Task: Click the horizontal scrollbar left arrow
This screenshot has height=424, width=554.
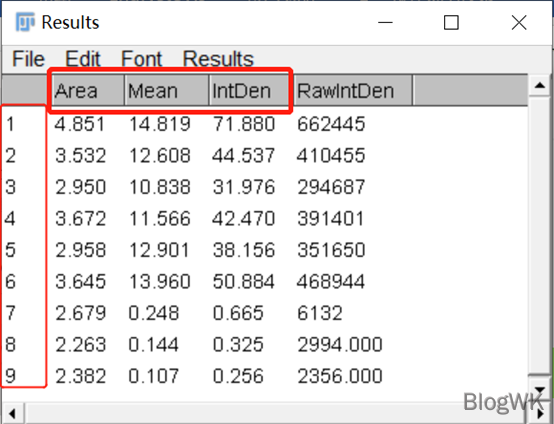Action: tap(12, 413)
